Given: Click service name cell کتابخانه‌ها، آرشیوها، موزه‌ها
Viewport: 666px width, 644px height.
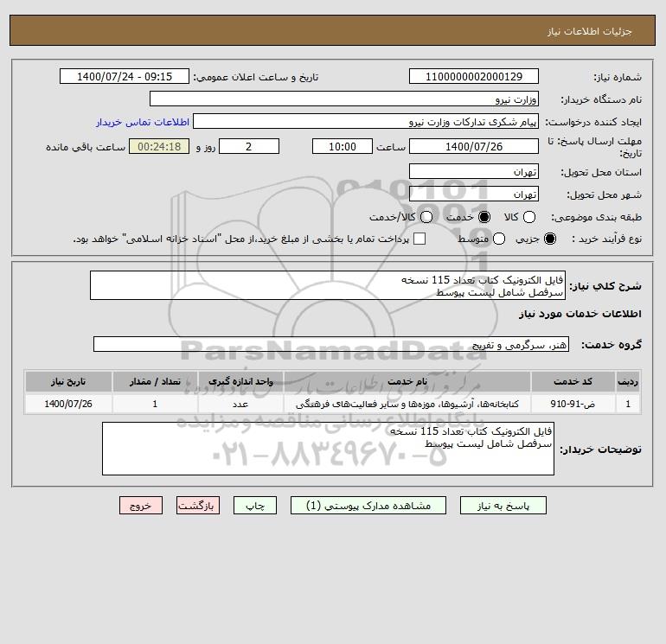Looking at the screenshot, I should pos(407,404).
